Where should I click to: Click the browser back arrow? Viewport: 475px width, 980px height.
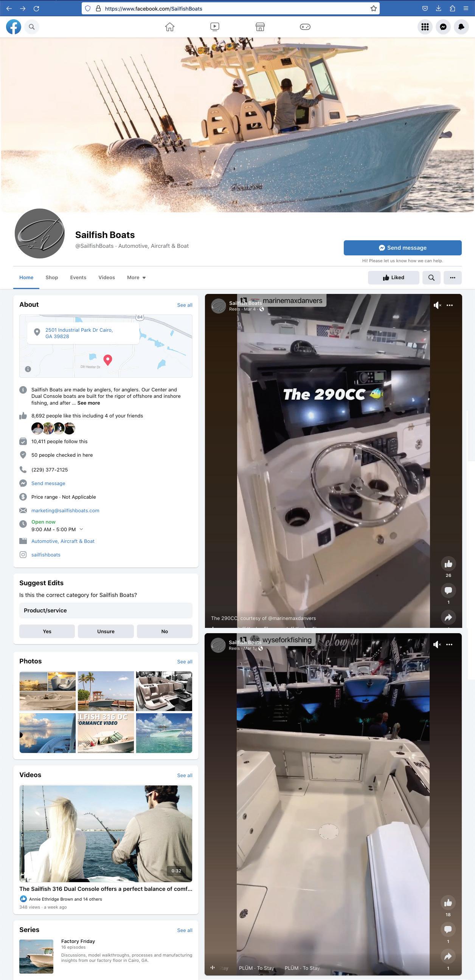[x=9, y=8]
